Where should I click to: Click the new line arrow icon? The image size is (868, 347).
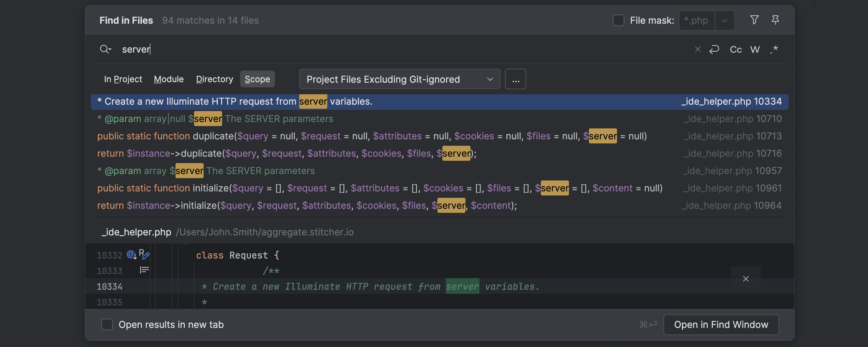(714, 49)
